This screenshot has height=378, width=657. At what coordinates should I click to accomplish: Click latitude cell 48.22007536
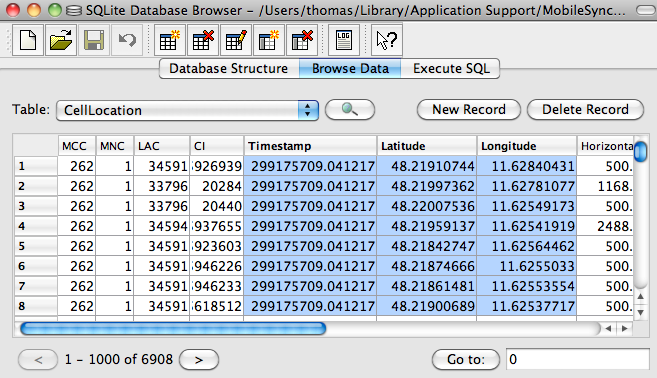427,206
